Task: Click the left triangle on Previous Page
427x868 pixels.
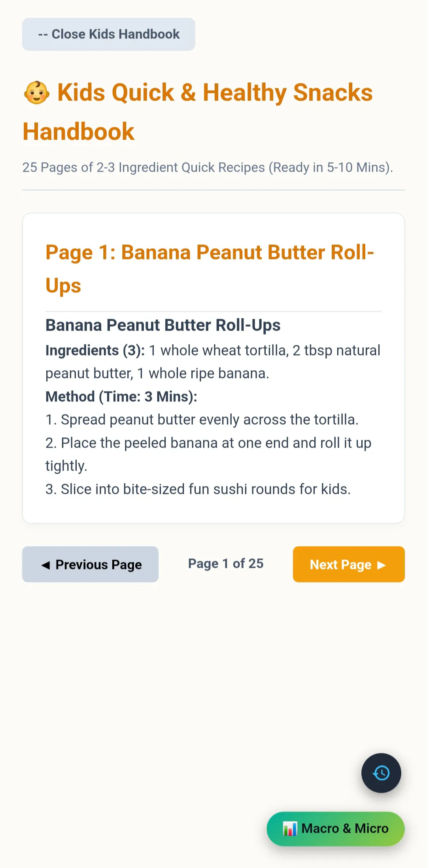Action: (x=46, y=565)
